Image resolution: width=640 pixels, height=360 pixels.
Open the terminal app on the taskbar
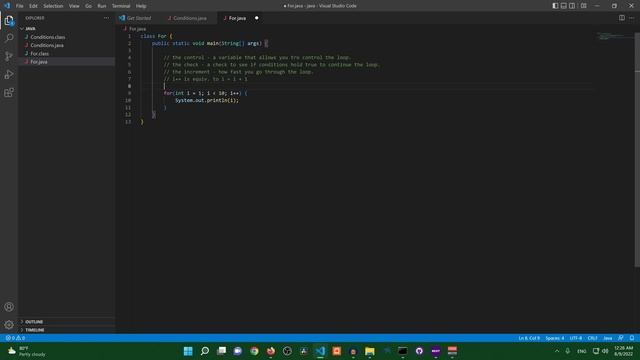click(402, 351)
